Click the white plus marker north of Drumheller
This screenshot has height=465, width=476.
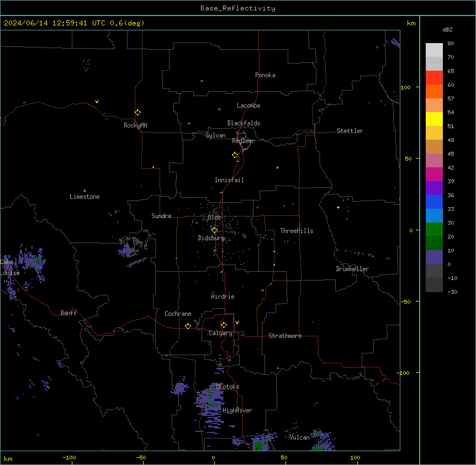click(338, 207)
